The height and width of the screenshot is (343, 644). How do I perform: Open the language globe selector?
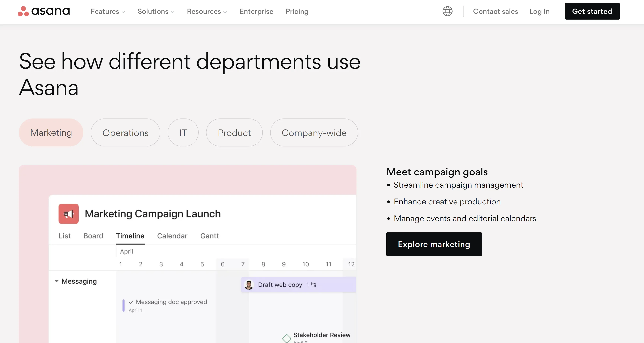[x=447, y=11]
